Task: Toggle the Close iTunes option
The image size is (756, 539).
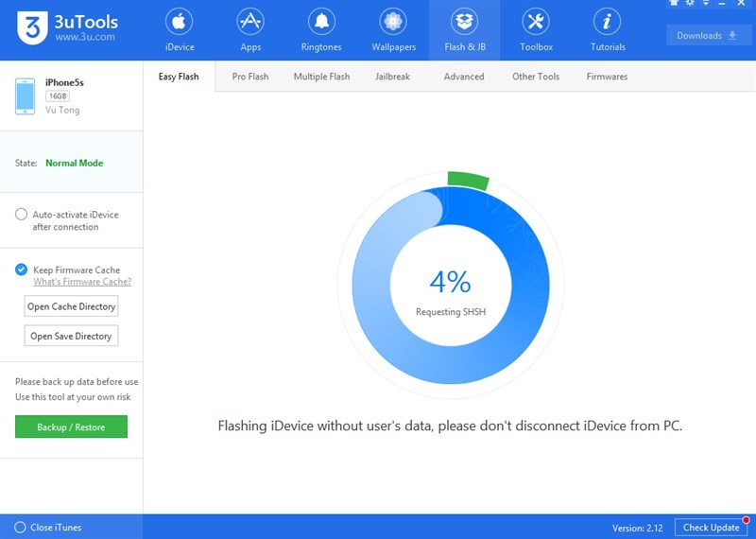Action: pyautogui.click(x=20, y=527)
